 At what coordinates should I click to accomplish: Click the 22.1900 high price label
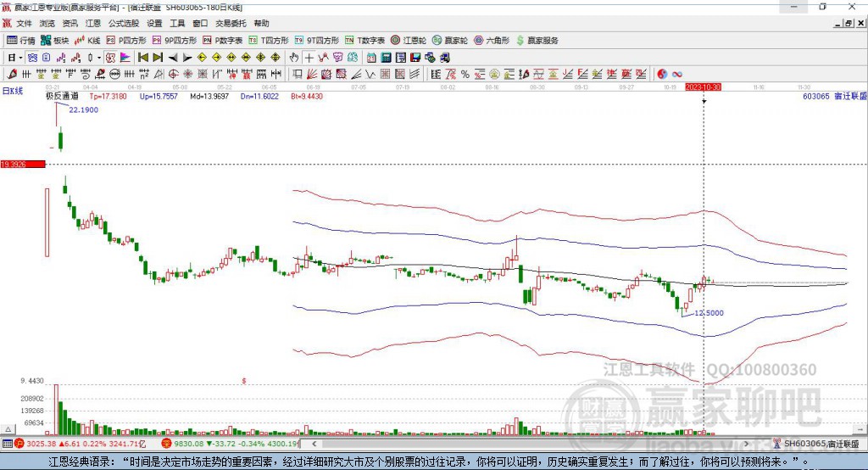84,109
